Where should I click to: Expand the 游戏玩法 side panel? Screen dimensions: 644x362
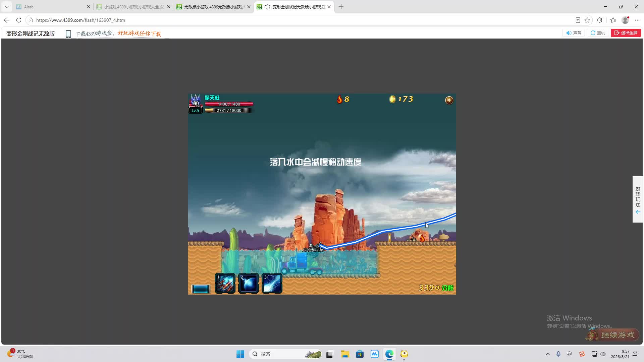click(x=638, y=200)
